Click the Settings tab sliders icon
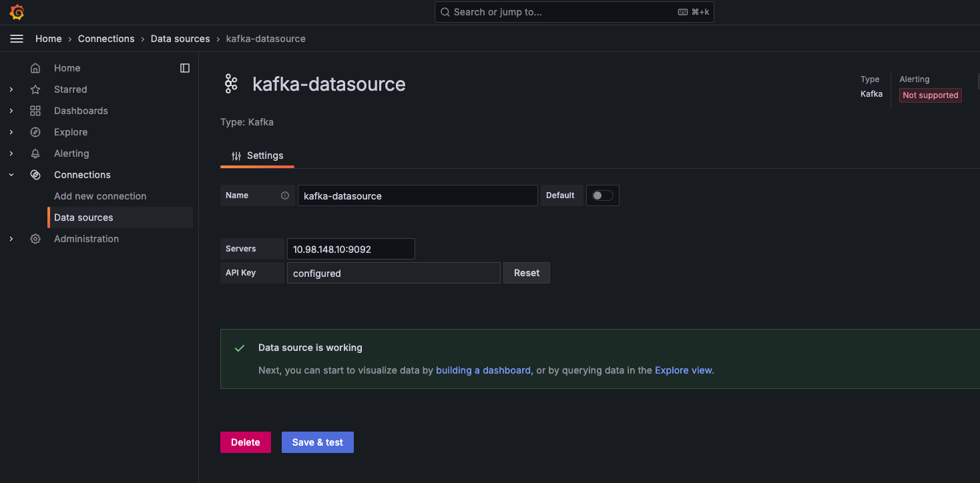Viewport: 980px width, 483px height. point(236,155)
